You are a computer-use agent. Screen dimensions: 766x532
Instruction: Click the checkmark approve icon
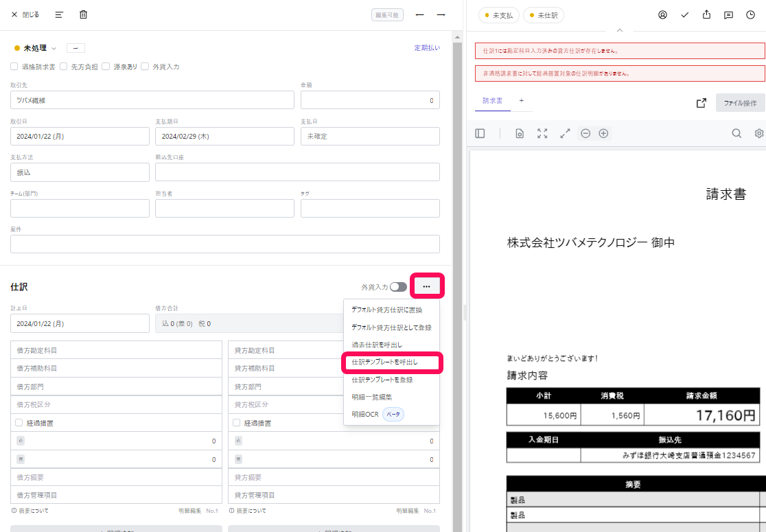point(684,15)
